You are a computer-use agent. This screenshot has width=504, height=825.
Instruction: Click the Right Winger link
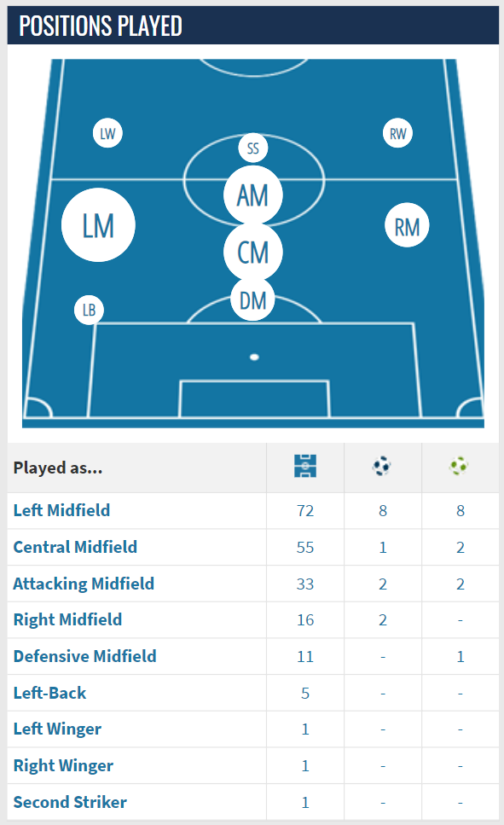pyautogui.click(x=63, y=765)
